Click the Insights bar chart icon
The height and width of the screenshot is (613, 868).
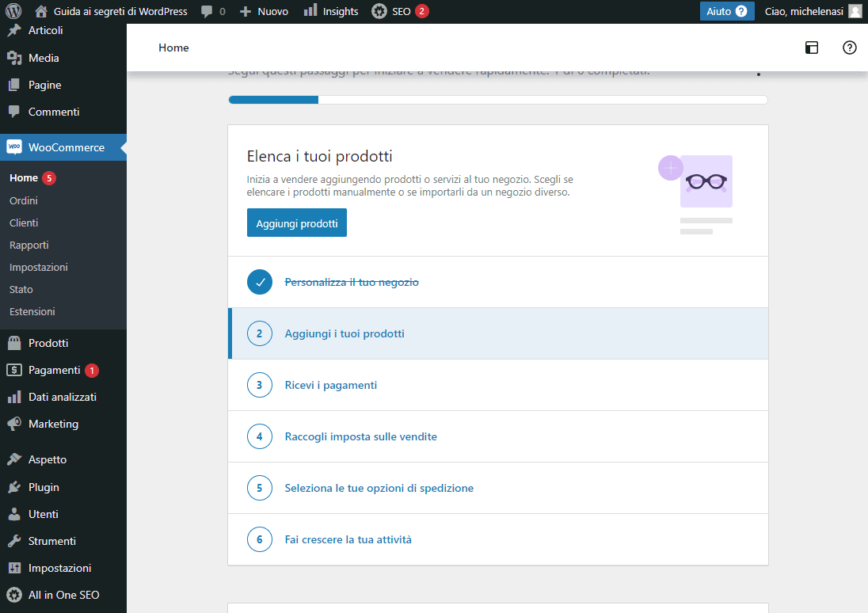click(310, 10)
